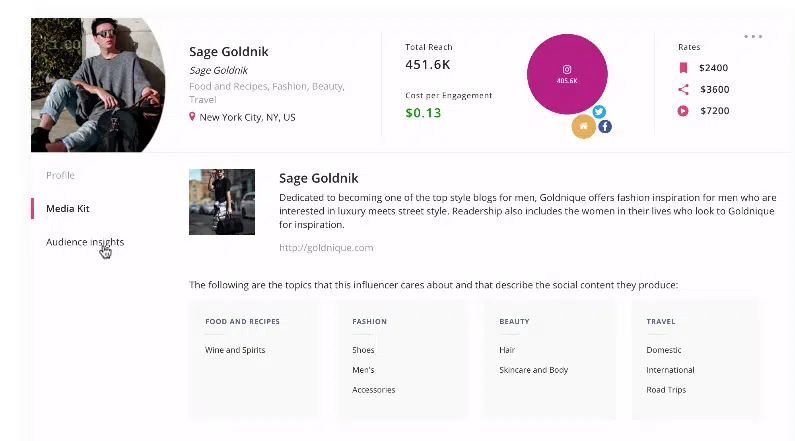
Task: Click the large Sage Goldnik profile photo
Action: click(98, 85)
